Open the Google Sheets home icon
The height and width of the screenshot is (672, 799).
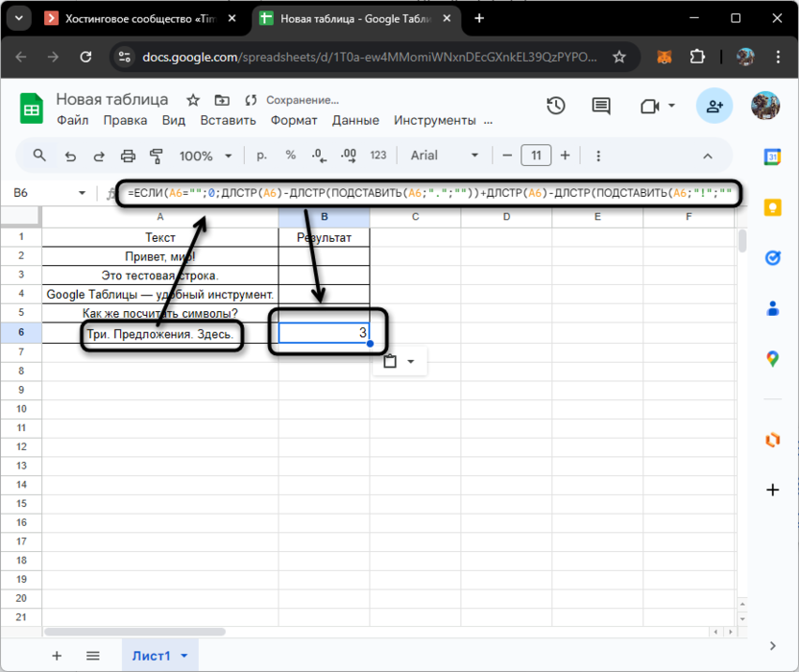click(31, 108)
